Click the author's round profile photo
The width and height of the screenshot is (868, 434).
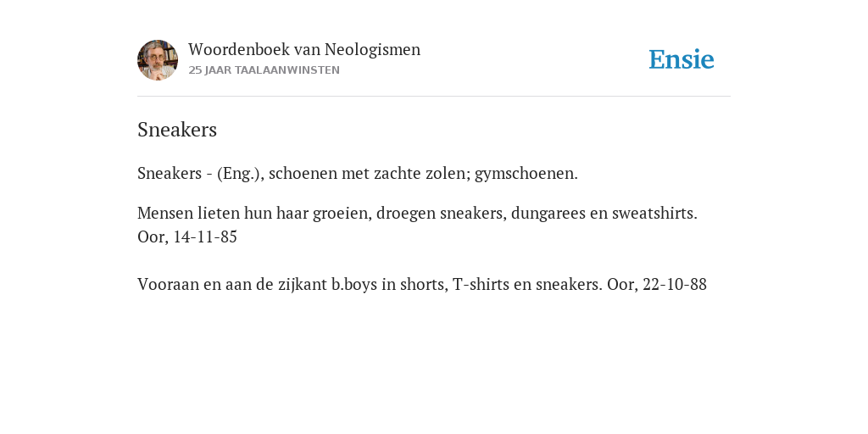coord(158,60)
